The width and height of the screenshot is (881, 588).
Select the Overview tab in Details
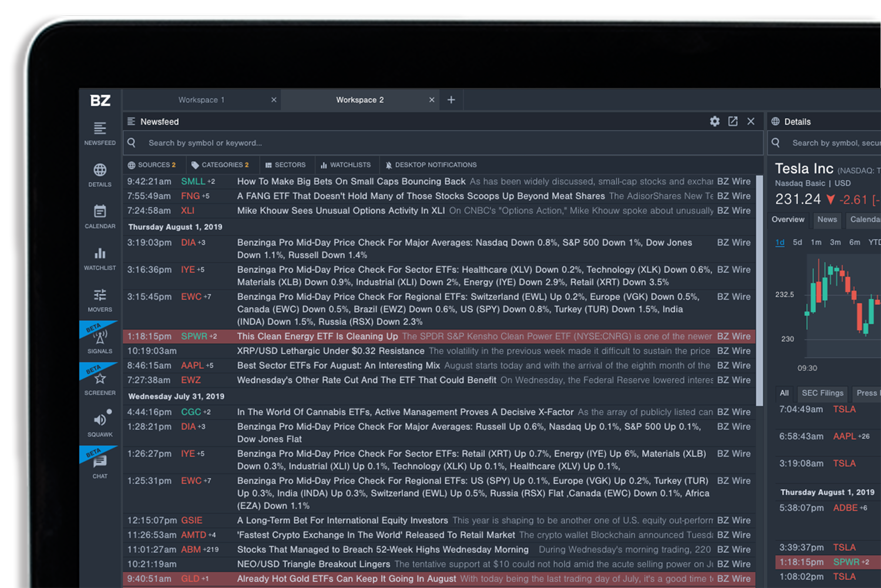click(788, 220)
